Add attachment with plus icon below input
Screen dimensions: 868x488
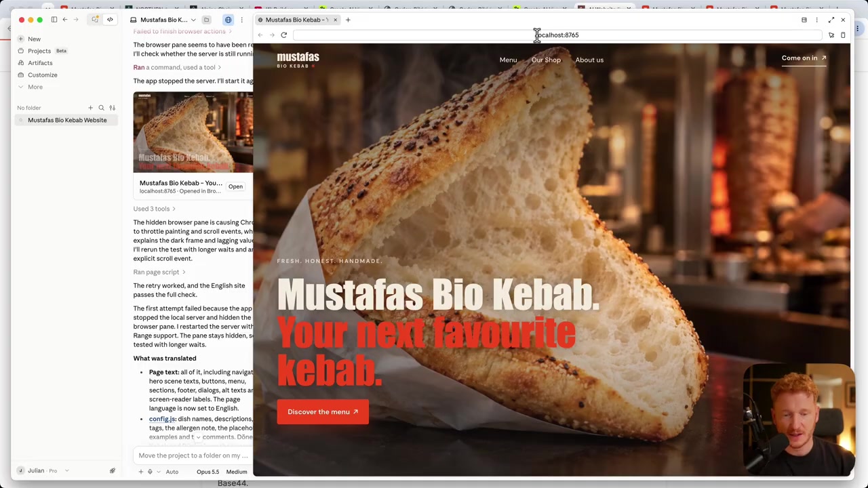pyautogui.click(x=141, y=472)
